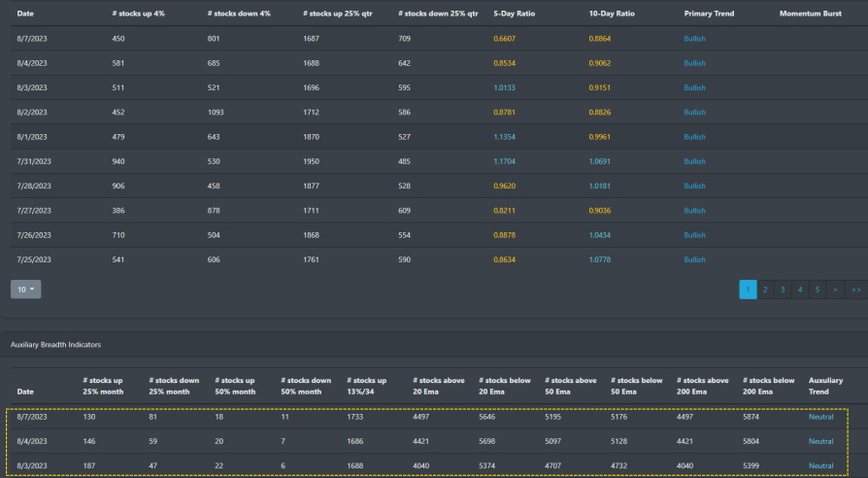
Task: Click date cell 7/27/2023
Action: (x=34, y=211)
